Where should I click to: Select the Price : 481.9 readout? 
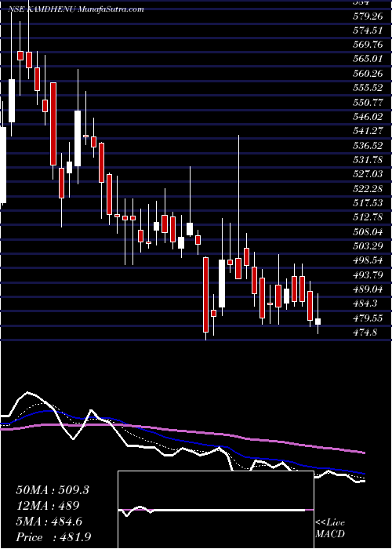[x=53, y=537]
